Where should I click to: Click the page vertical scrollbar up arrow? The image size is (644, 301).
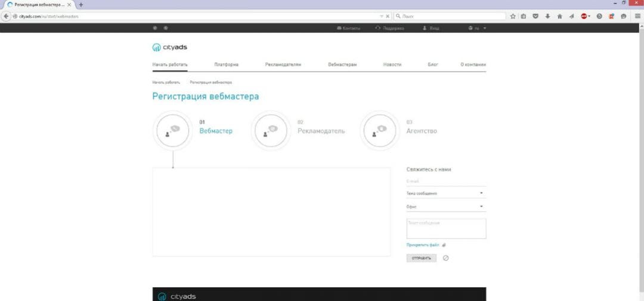pos(641,26)
